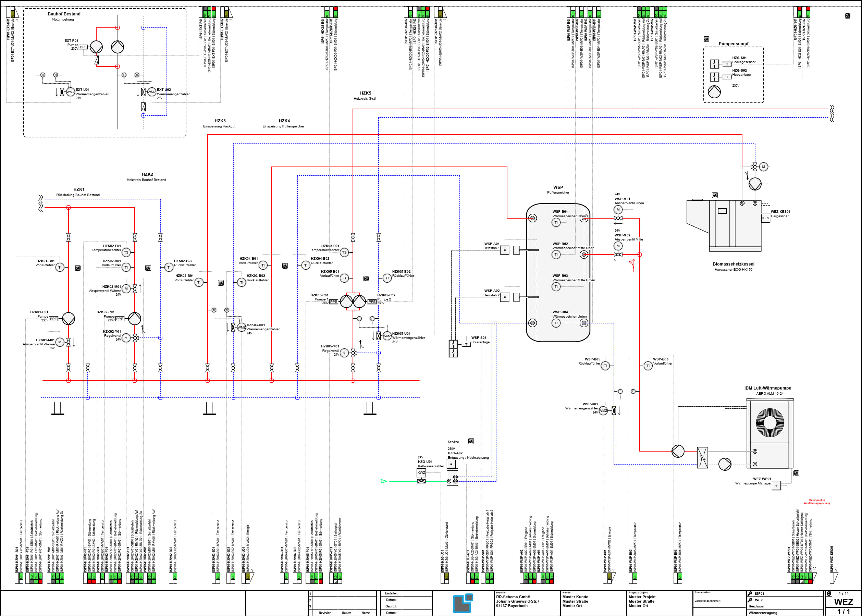
Task: Click the key icon beside ISP01
Action: click(x=750, y=594)
